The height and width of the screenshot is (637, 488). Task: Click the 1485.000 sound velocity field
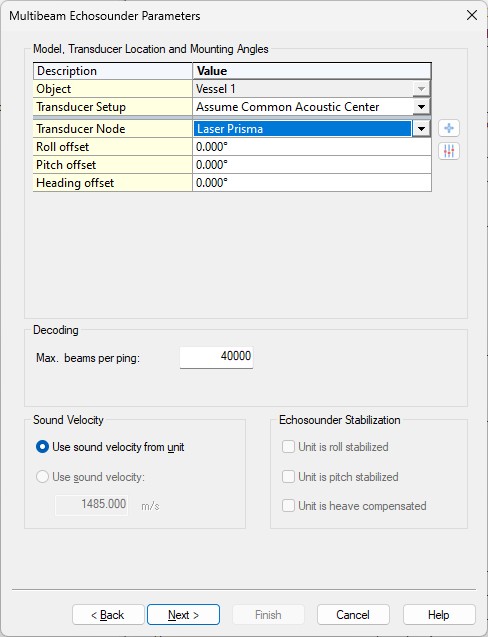(x=92, y=505)
